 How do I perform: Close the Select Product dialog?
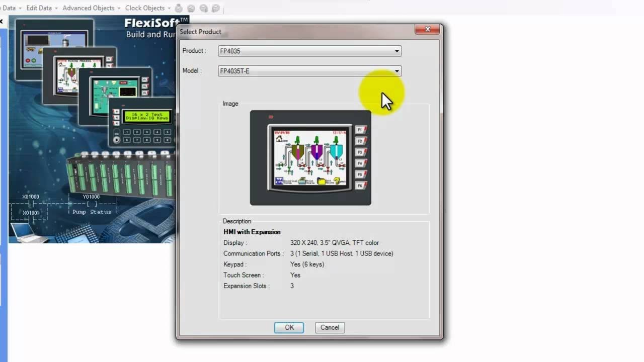[x=428, y=29]
